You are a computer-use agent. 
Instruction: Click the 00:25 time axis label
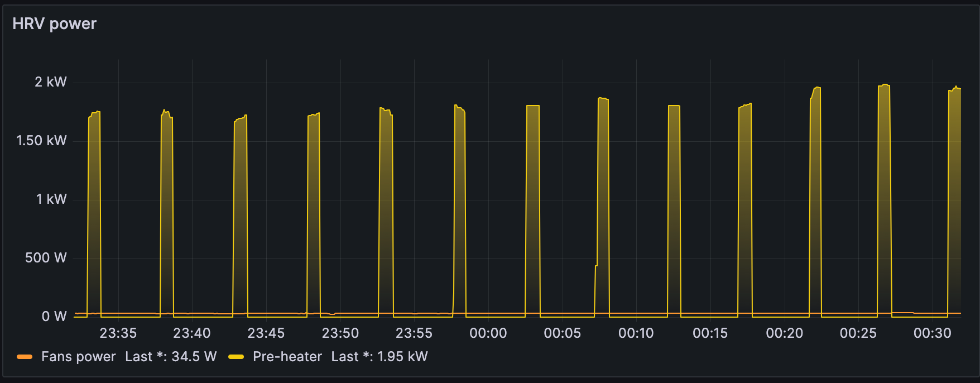(x=858, y=333)
